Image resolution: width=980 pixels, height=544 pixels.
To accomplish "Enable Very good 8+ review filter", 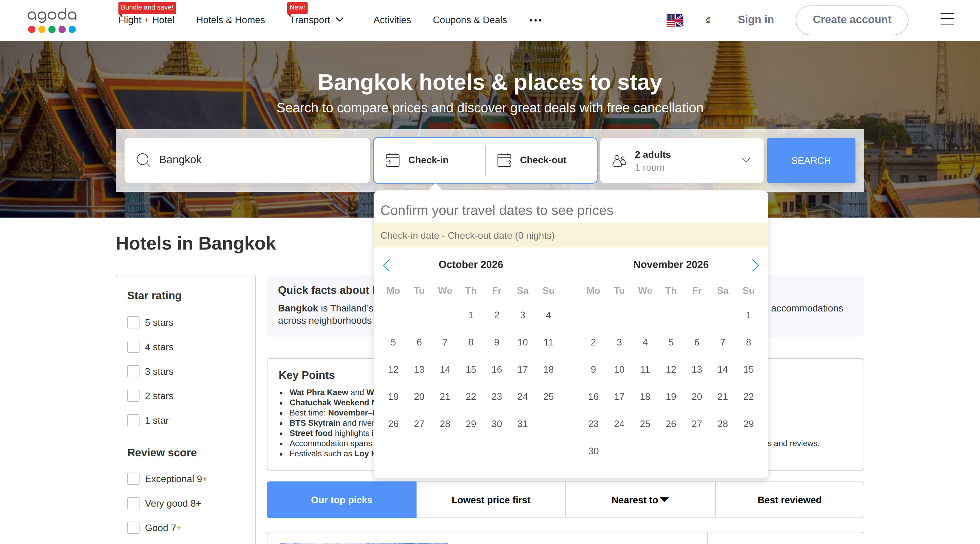I will coord(133,503).
